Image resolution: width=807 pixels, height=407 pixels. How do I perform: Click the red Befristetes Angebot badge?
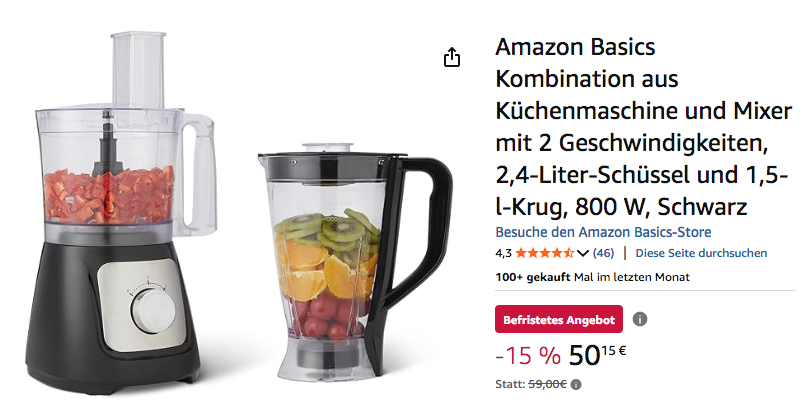pos(559,320)
